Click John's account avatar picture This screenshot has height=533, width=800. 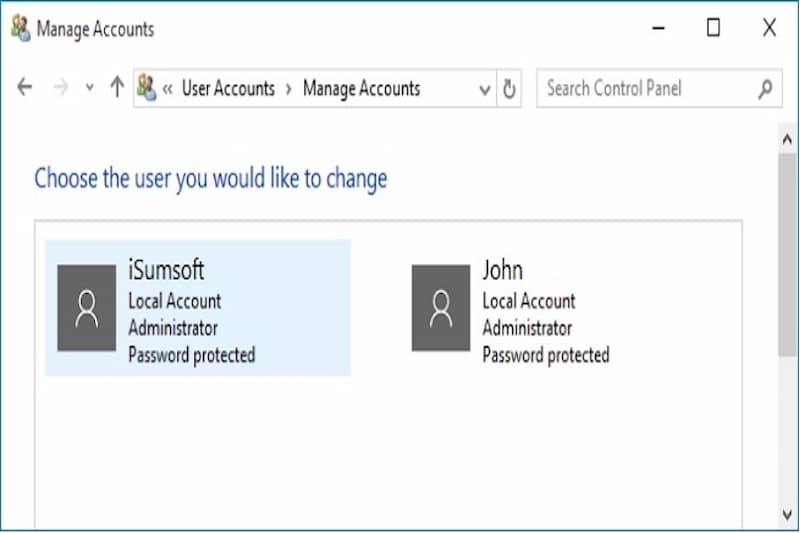pos(441,308)
